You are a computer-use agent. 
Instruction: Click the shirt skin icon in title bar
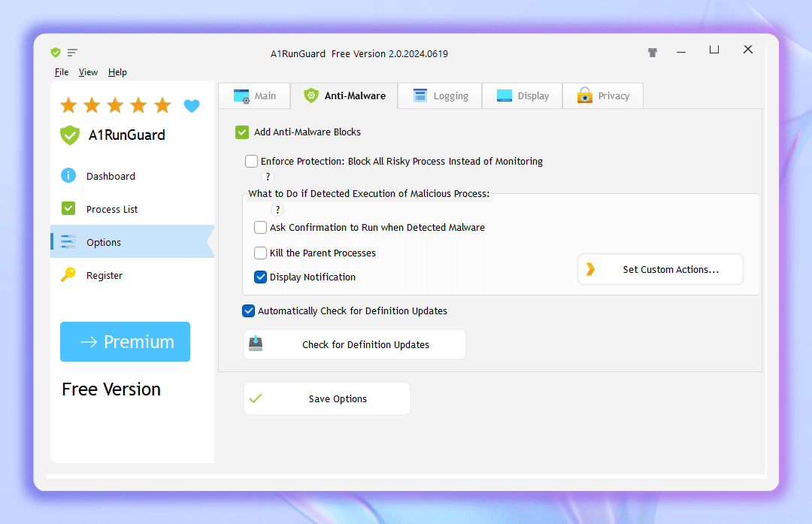point(653,53)
